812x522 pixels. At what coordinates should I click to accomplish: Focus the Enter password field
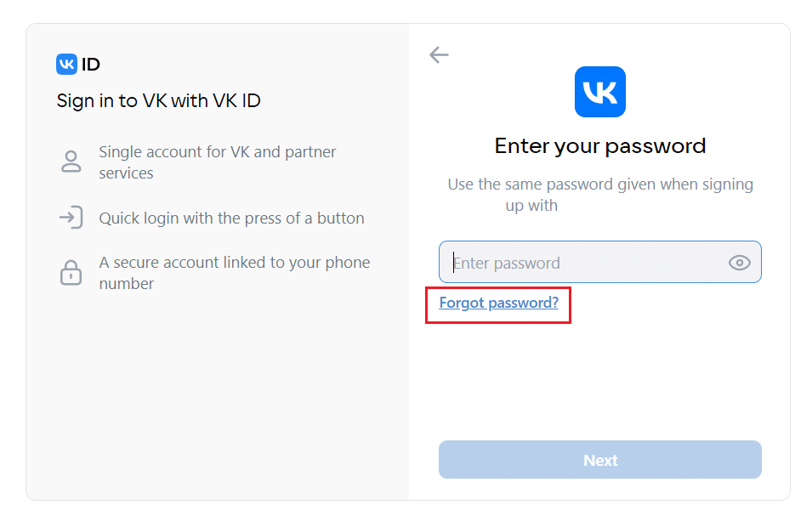[599, 262]
